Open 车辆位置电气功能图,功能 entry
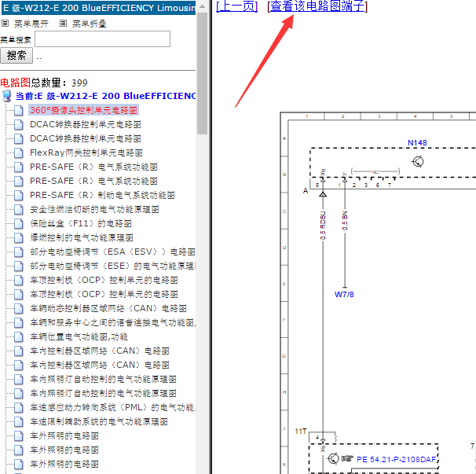476x474 pixels. [79, 336]
